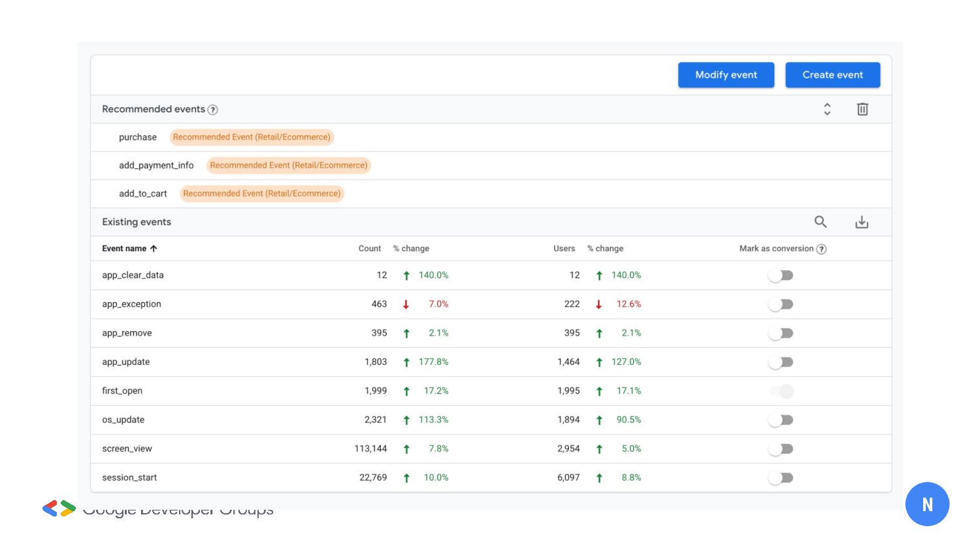Click the help icon next to Recommended events
The image size is (980, 551).
(212, 110)
